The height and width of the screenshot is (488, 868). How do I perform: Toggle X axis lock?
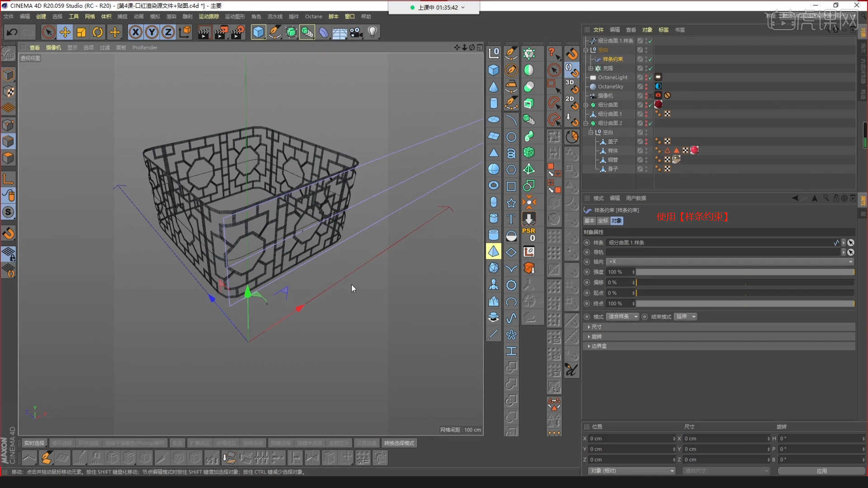pos(135,32)
